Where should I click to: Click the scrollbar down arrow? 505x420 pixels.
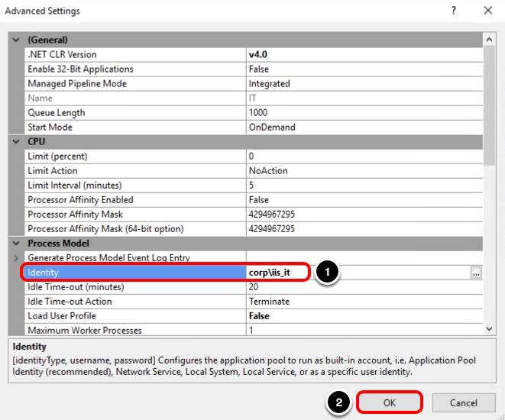click(x=489, y=329)
